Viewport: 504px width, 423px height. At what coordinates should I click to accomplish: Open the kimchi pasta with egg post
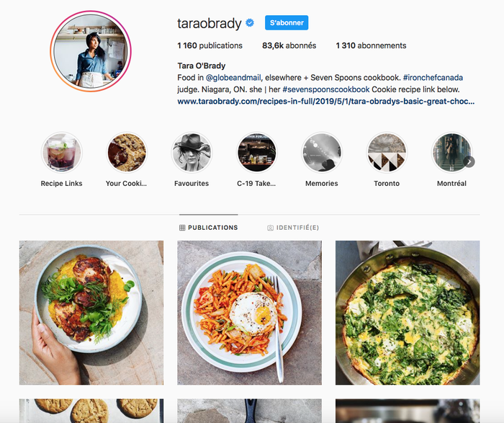pyautogui.click(x=249, y=313)
